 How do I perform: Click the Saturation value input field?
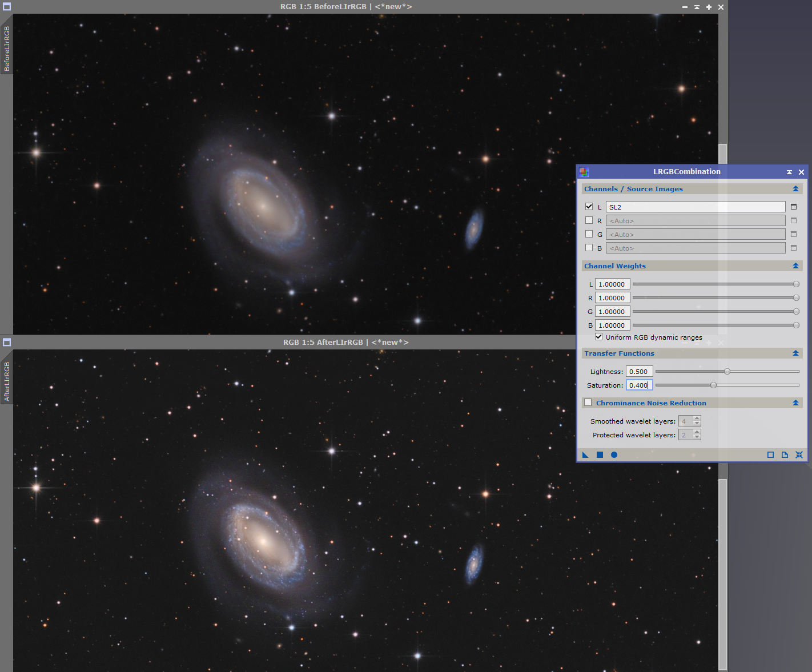[x=638, y=385]
